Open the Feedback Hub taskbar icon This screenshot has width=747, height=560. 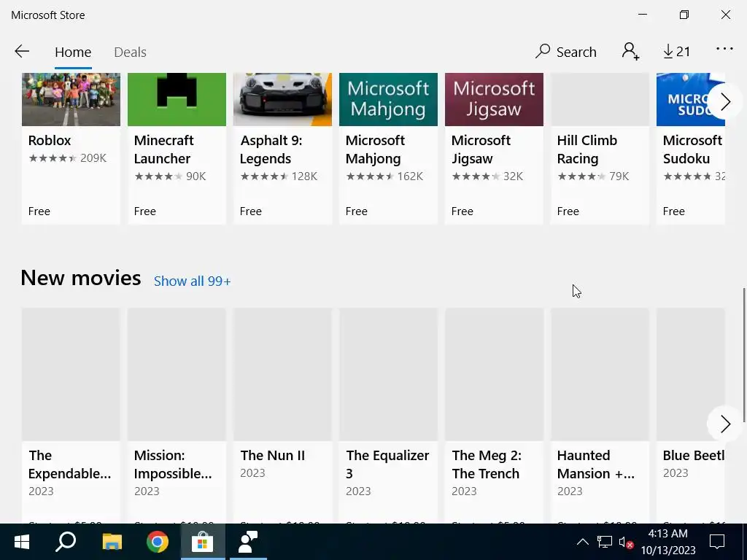tap(248, 542)
